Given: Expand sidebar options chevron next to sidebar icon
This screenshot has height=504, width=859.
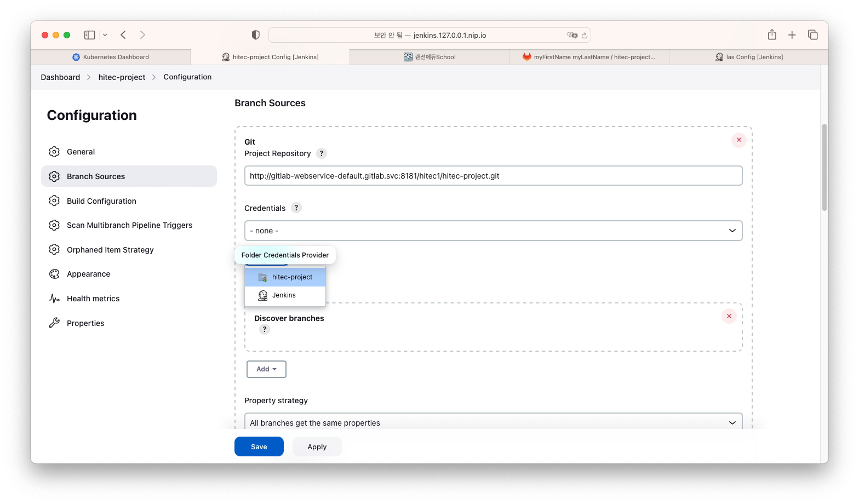Looking at the screenshot, I should point(105,35).
